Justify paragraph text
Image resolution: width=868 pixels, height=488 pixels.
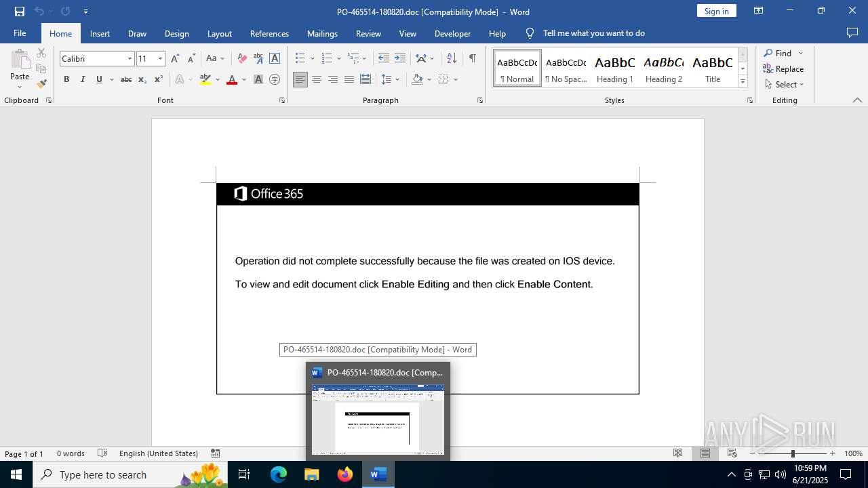click(349, 79)
